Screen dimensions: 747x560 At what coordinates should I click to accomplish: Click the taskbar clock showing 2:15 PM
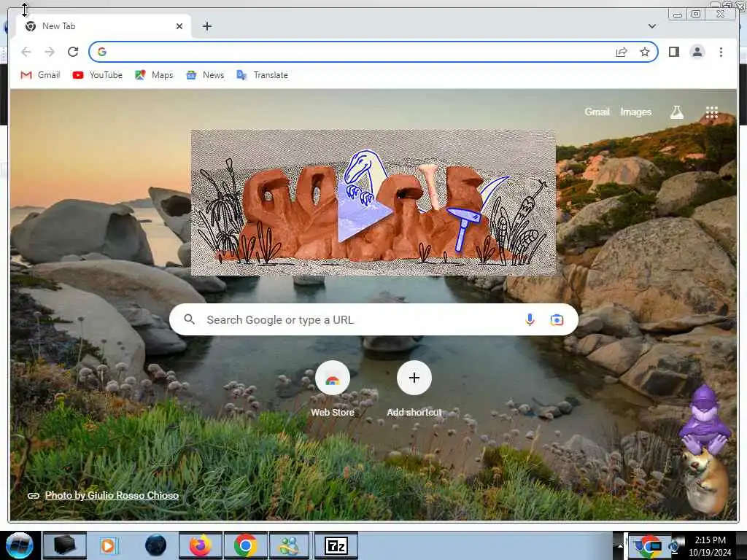(710, 540)
